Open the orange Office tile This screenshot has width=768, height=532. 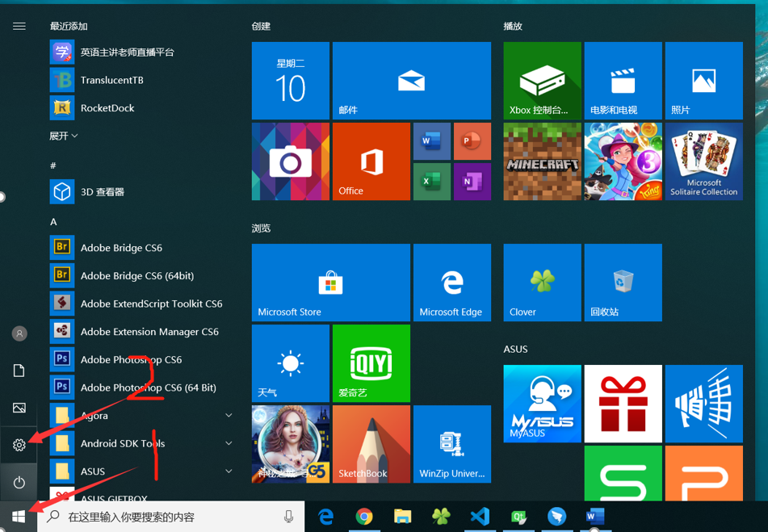pos(371,161)
